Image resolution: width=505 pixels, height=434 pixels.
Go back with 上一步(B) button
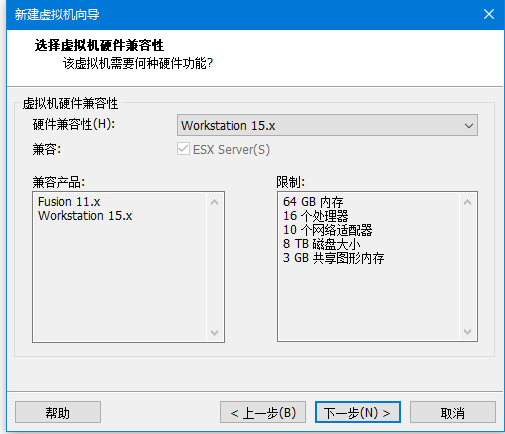click(263, 412)
